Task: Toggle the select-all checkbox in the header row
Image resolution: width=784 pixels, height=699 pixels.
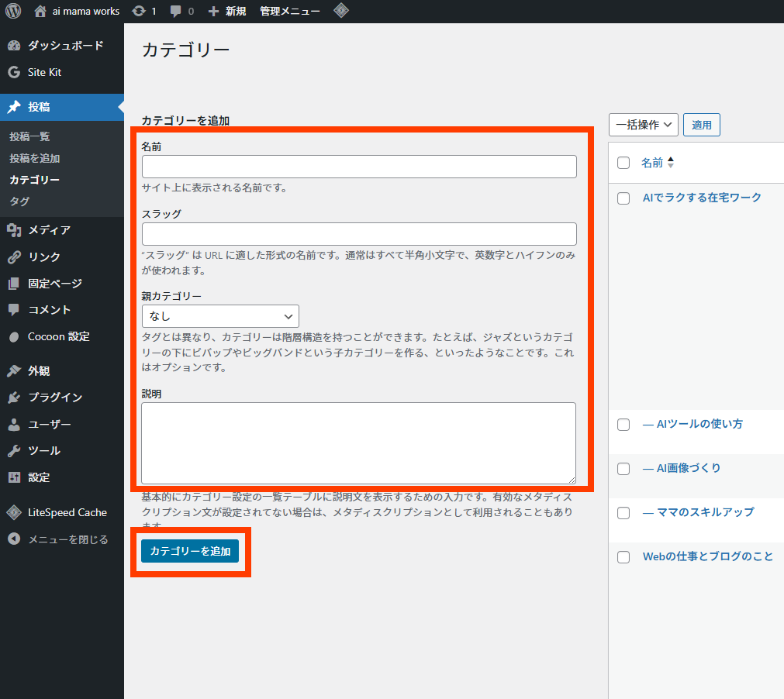Action: pyautogui.click(x=623, y=162)
